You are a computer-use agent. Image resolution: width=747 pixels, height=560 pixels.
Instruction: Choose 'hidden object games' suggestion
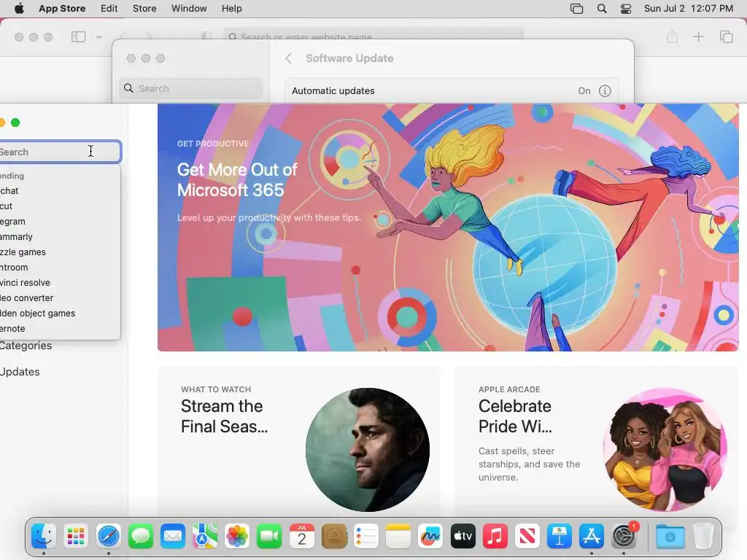coord(60,314)
